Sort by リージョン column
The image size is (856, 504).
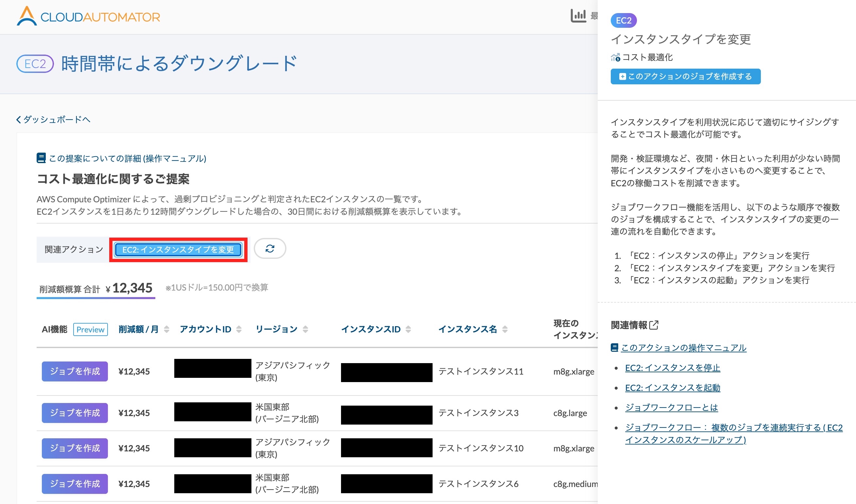[282, 329]
